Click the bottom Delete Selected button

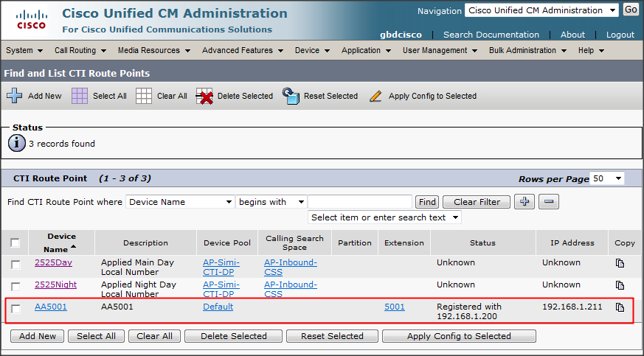coord(233,336)
